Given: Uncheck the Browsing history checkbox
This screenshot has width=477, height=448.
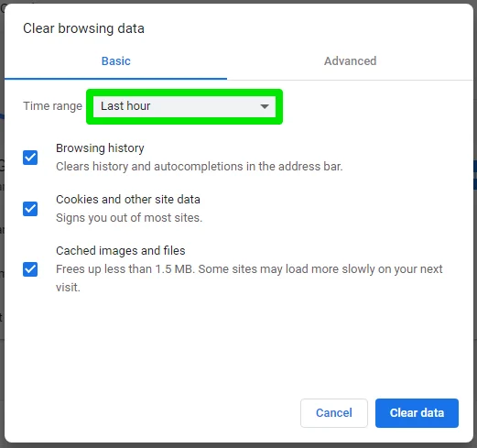Looking at the screenshot, I should point(30,158).
